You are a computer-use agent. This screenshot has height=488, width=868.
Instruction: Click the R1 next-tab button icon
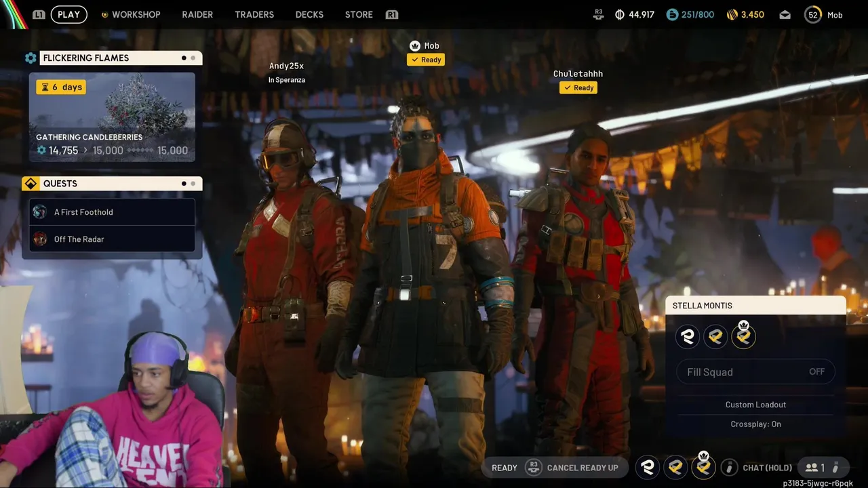point(391,14)
